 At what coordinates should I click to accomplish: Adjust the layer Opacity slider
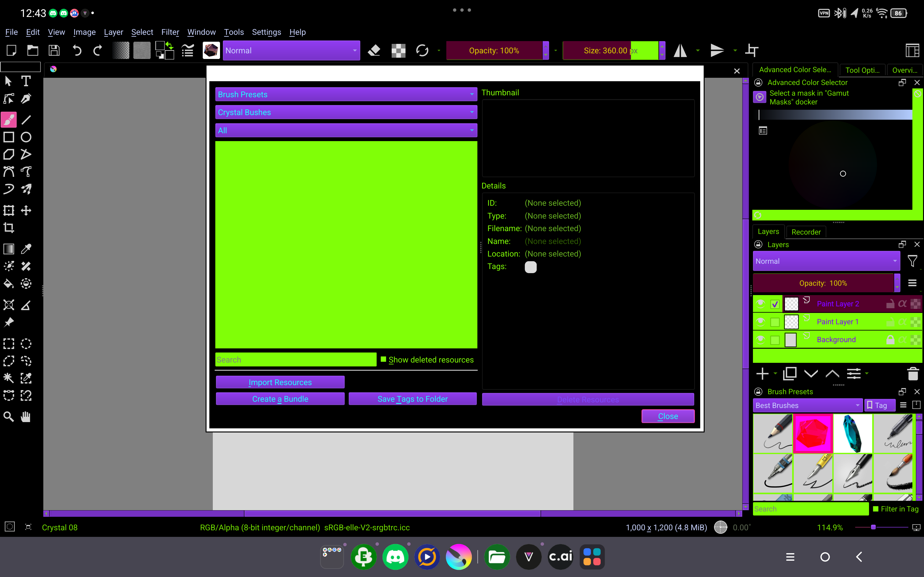pyautogui.click(x=823, y=283)
